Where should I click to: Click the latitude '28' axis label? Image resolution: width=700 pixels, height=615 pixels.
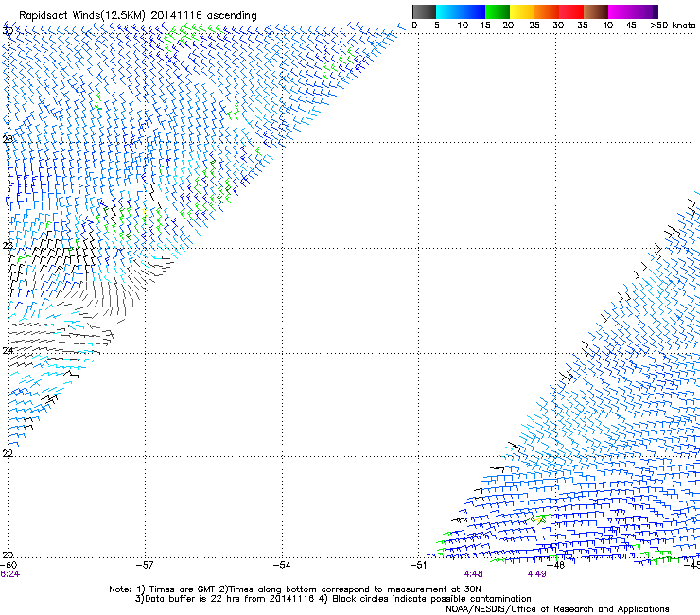tap(8, 139)
